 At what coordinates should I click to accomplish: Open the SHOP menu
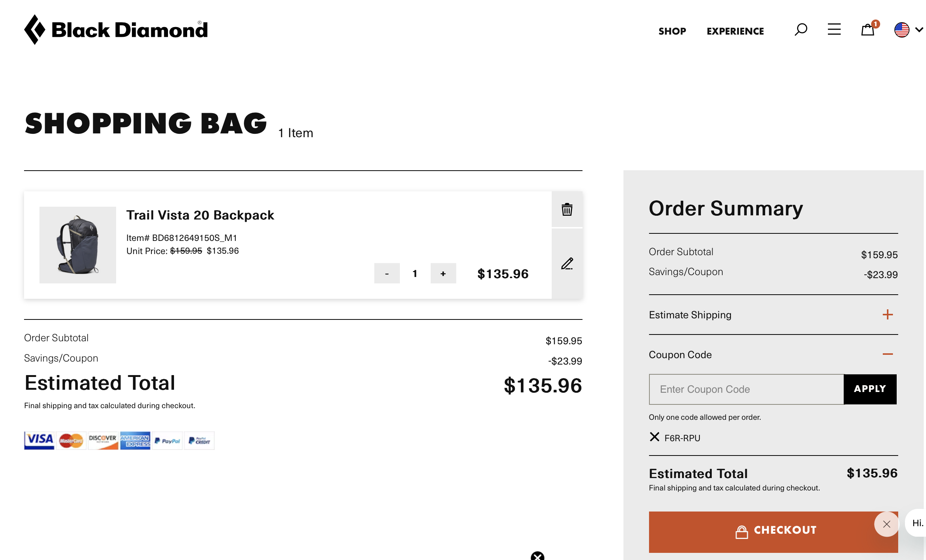click(x=672, y=31)
